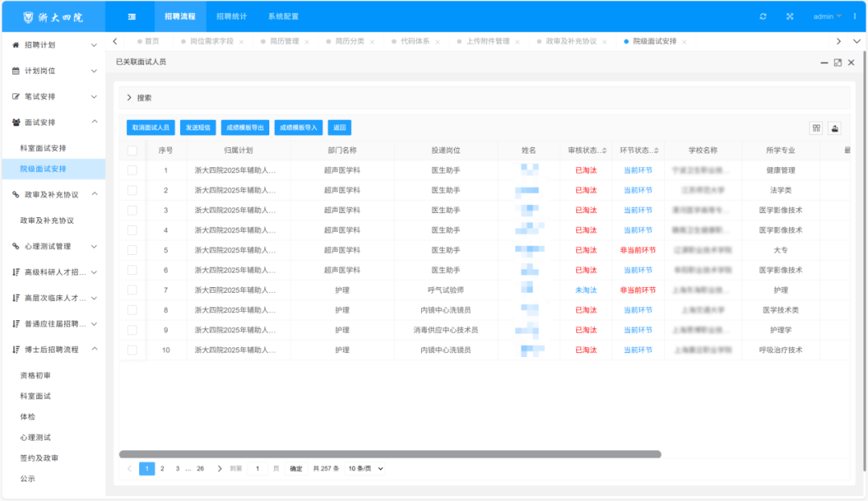Sort by the 环节状态 column arrows

(657, 150)
